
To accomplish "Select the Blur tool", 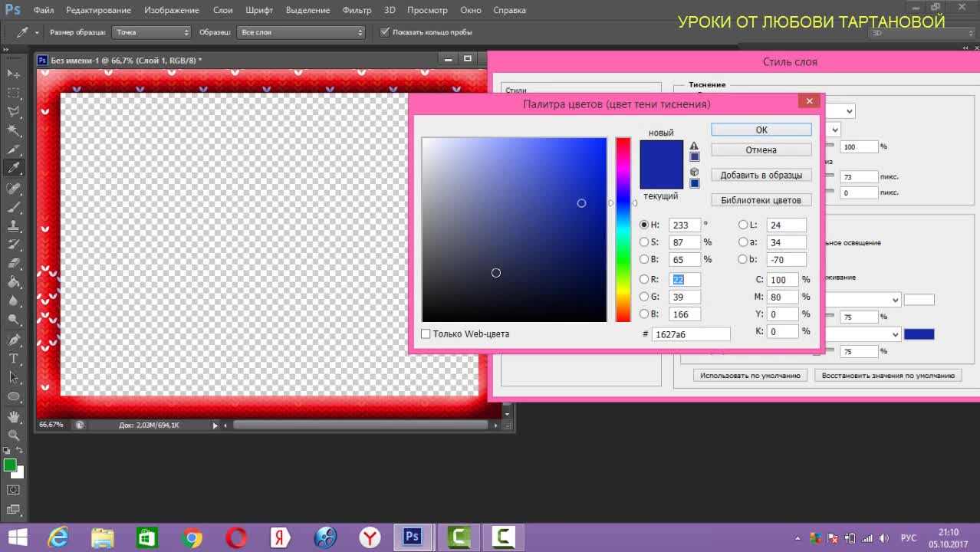I will coord(14,301).
